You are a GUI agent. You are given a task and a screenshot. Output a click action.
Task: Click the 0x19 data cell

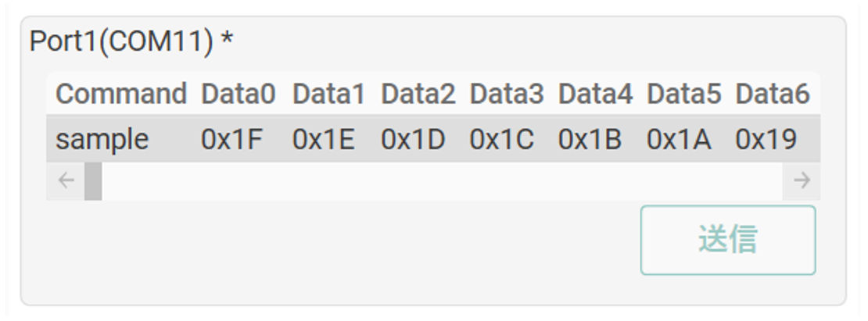(766, 139)
